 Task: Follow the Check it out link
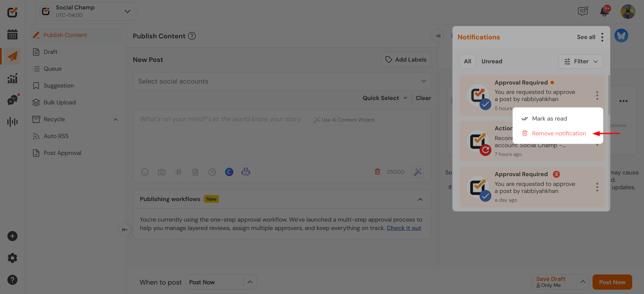point(404,228)
